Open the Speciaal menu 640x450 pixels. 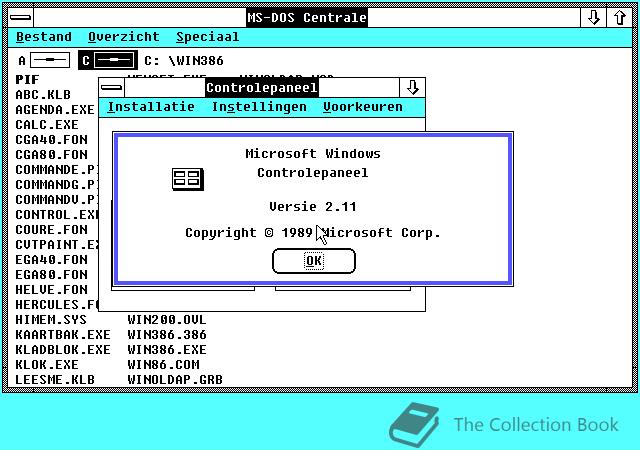click(207, 37)
